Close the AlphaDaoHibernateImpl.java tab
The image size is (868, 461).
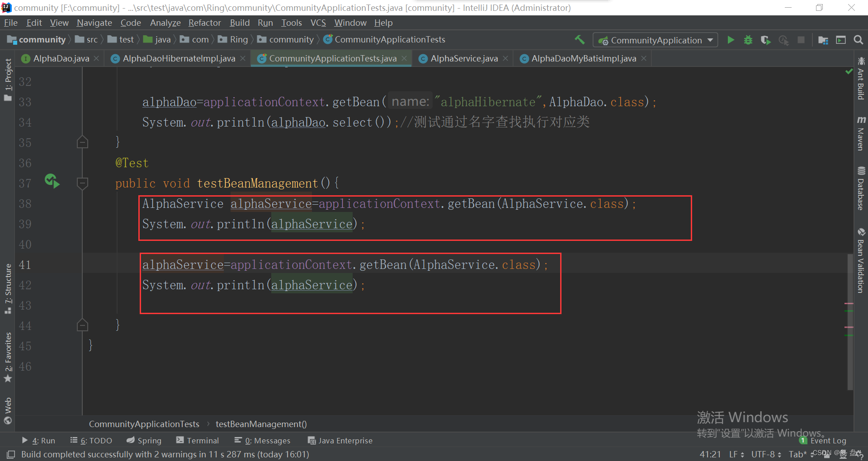(x=243, y=58)
